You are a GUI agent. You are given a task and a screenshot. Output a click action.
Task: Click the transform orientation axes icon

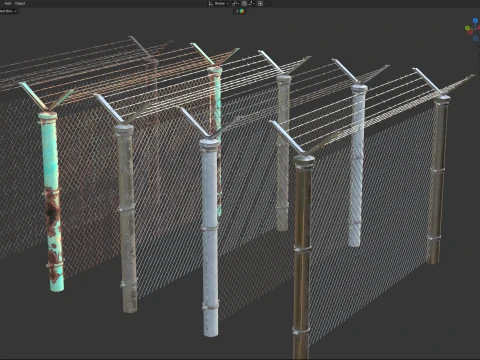pyautogui.click(x=211, y=3)
